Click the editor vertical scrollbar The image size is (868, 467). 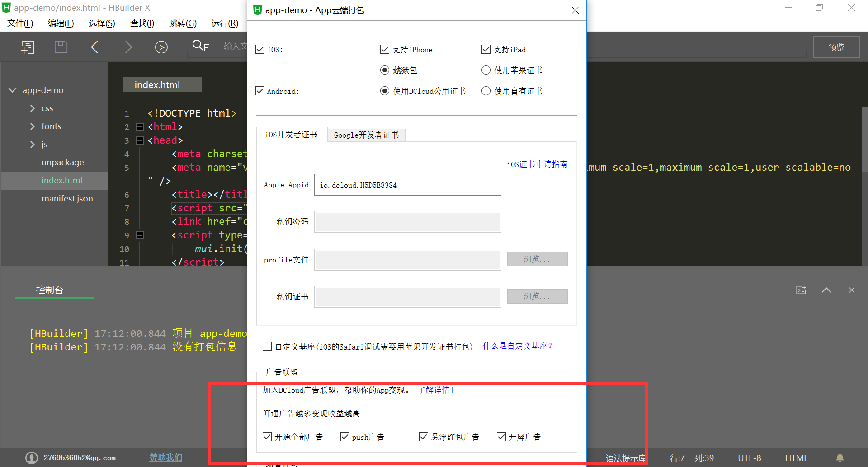pyautogui.click(x=864, y=140)
